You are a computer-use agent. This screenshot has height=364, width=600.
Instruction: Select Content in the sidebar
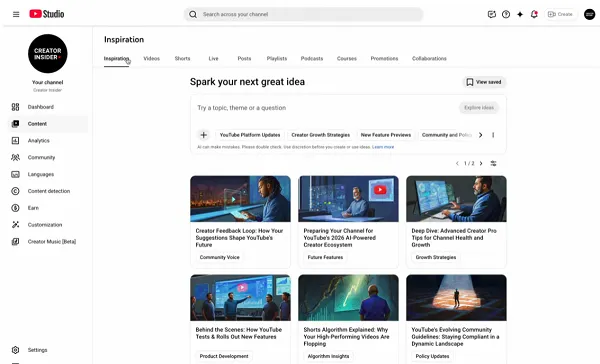(x=47, y=124)
